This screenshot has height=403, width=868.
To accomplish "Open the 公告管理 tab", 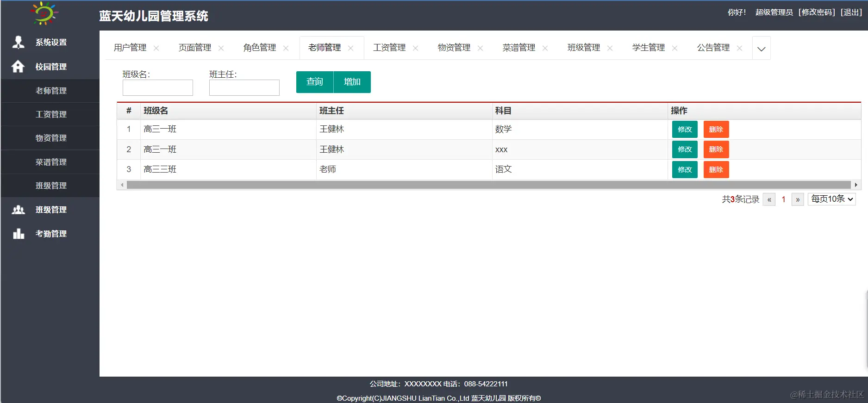I will click(713, 48).
